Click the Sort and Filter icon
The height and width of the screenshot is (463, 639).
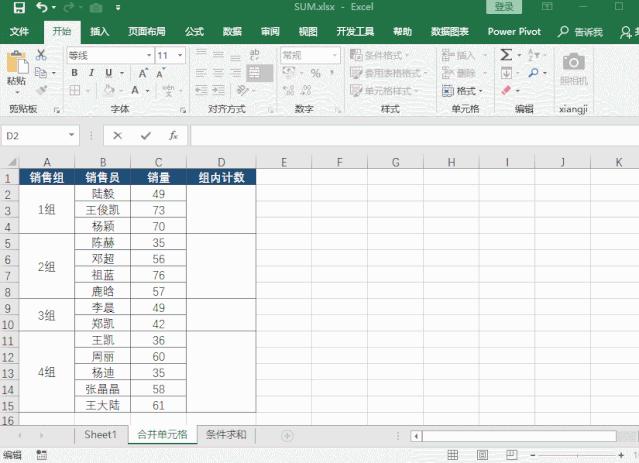click(533, 55)
